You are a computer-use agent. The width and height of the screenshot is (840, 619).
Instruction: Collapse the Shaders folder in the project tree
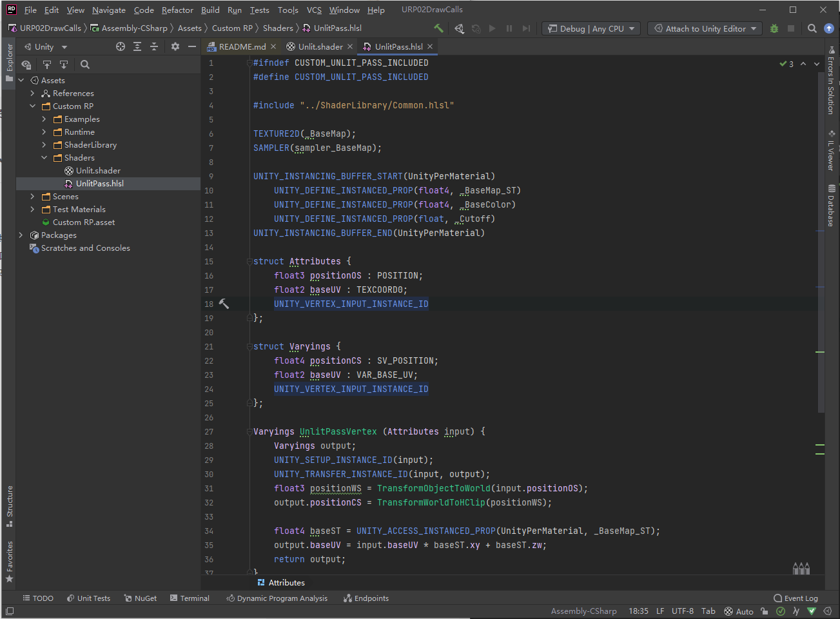click(x=45, y=157)
